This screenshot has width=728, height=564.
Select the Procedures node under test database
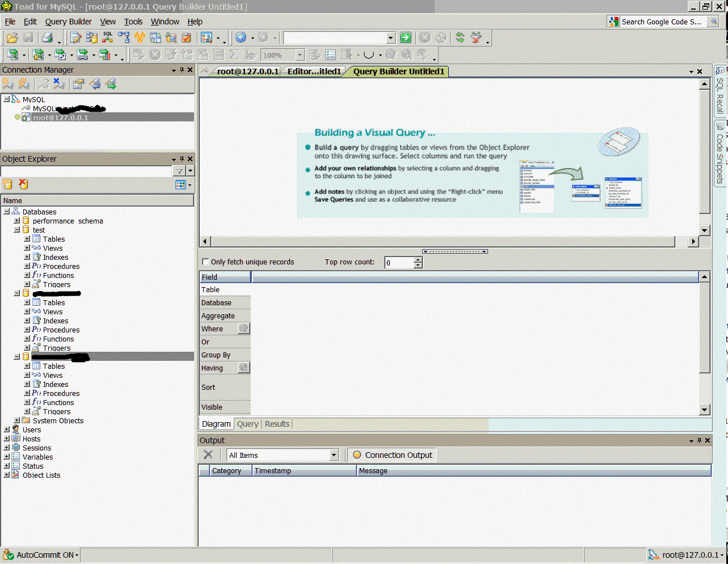click(61, 266)
